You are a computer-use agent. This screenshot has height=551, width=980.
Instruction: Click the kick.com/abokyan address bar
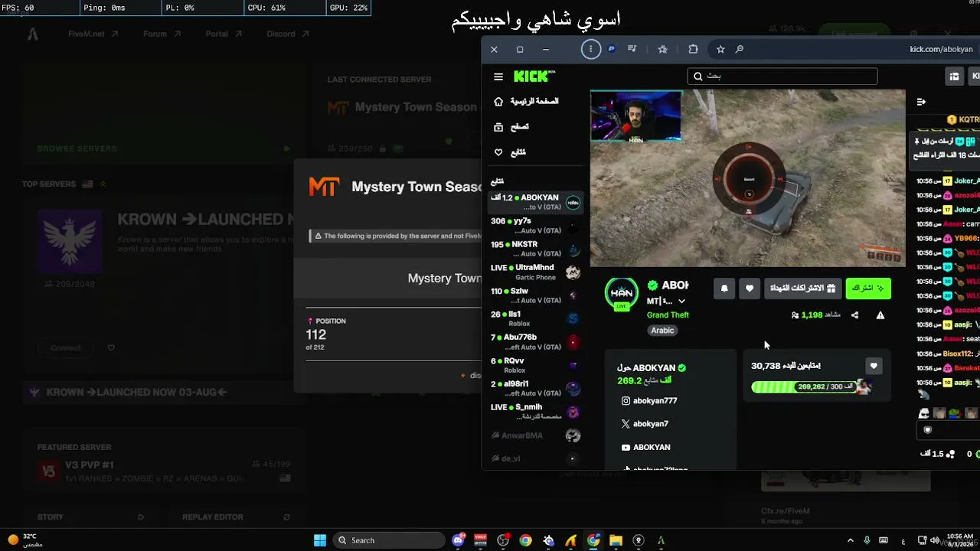click(941, 49)
